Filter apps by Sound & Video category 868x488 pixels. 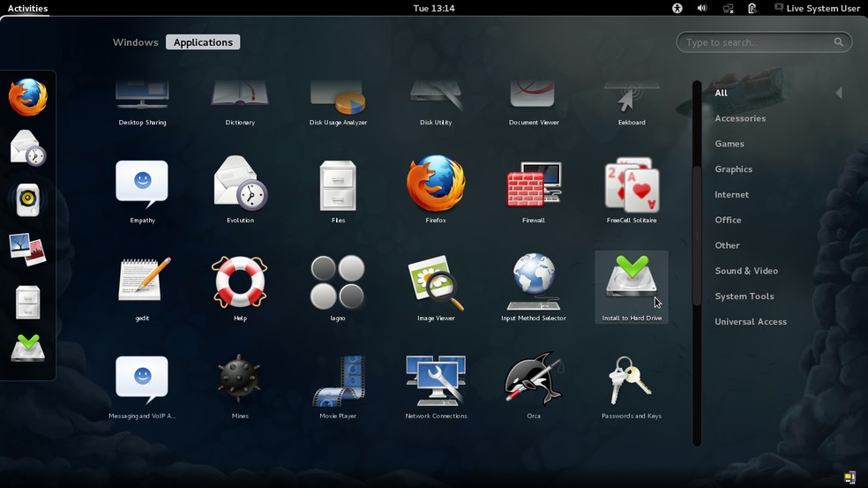click(746, 271)
